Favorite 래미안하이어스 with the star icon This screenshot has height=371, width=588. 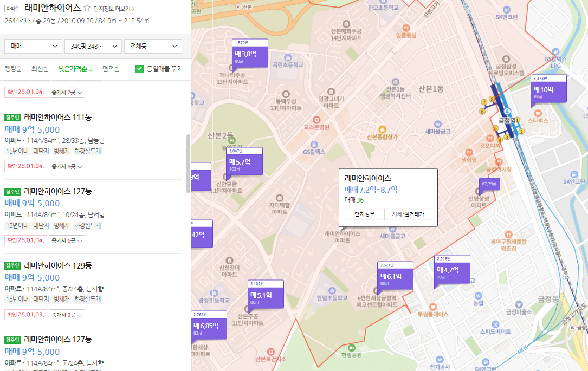[87, 8]
